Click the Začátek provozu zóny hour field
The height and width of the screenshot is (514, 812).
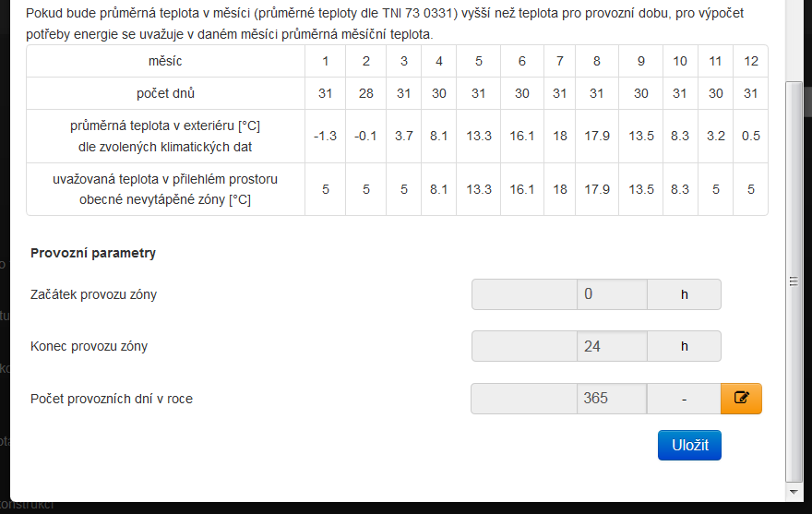click(612, 294)
